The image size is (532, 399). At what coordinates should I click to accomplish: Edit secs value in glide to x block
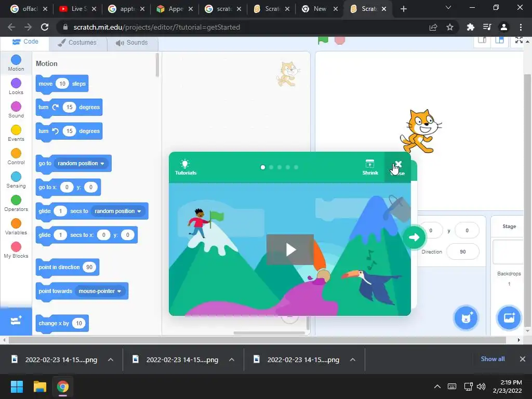coord(60,235)
